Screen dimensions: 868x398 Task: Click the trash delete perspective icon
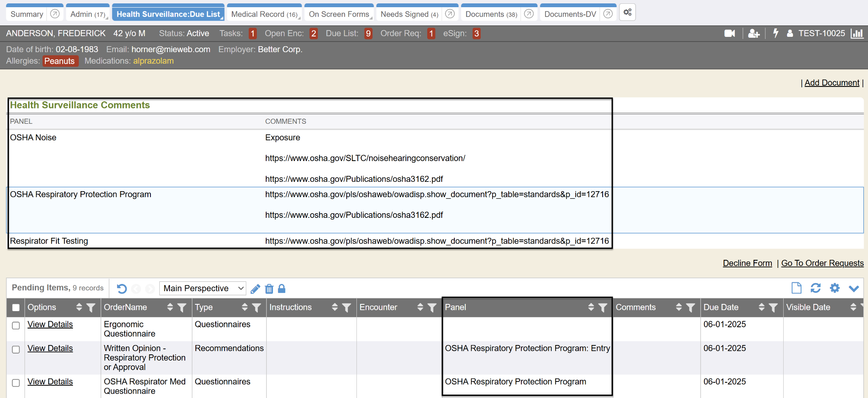point(269,289)
